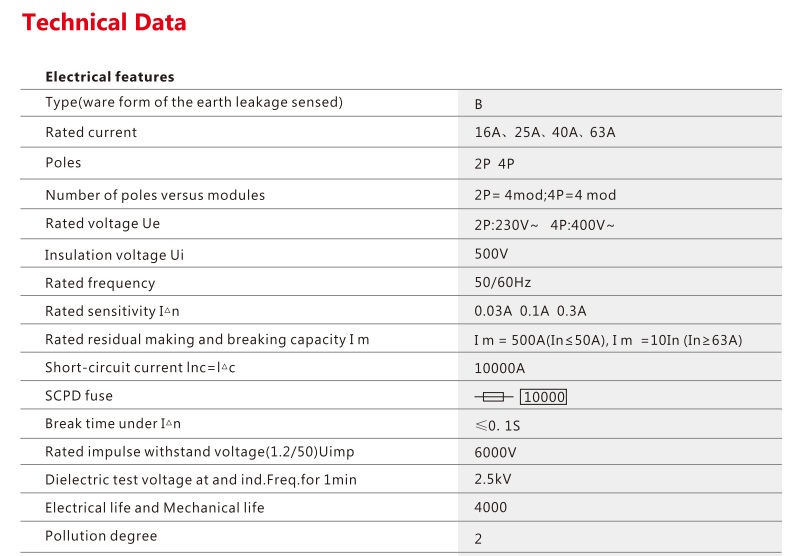This screenshot has width=801, height=556.
Task: Click the 2P= 4mod;4P=4 mod value
Action: 545,195
